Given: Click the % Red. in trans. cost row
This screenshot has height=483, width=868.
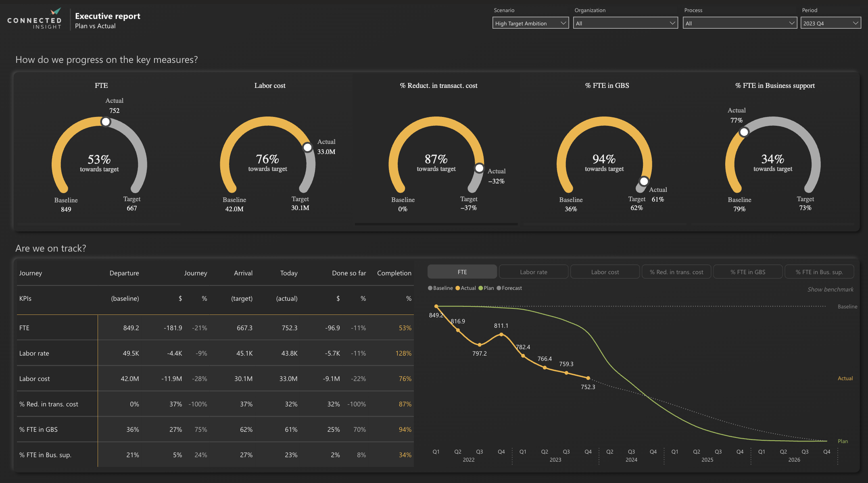Looking at the screenshot, I should point(215,404).
